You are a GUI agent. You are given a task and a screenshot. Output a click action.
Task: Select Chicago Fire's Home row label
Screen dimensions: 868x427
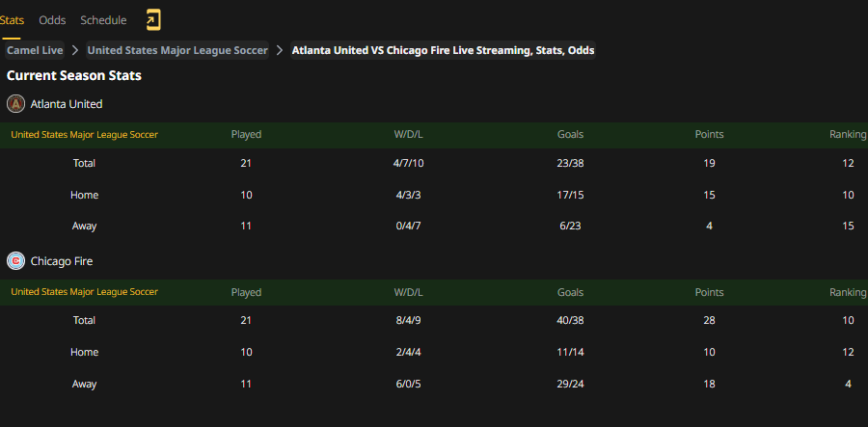pyautogui.click(x=84, y=353)
